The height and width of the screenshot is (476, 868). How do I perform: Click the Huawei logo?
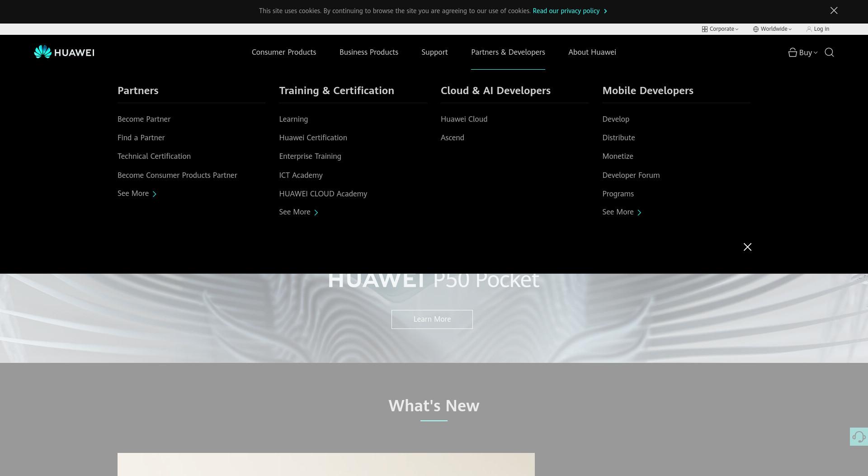pyautogui.click(x=64, y=52)
